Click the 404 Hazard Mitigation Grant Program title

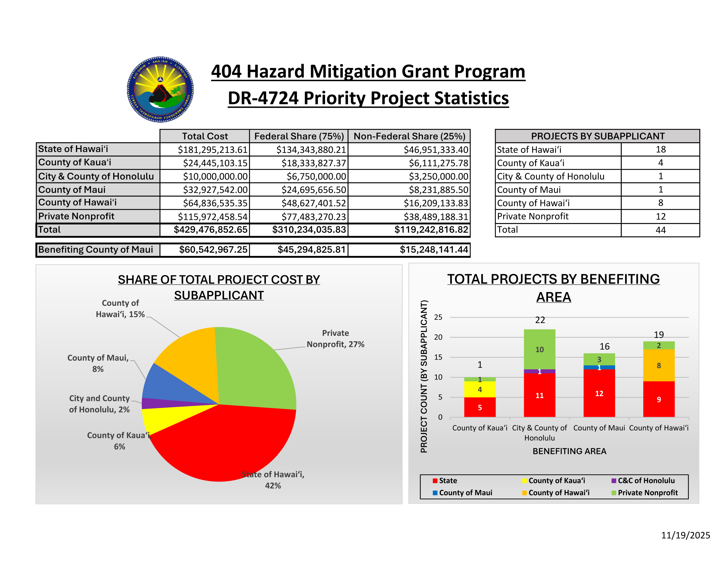[x=368, y=71]
